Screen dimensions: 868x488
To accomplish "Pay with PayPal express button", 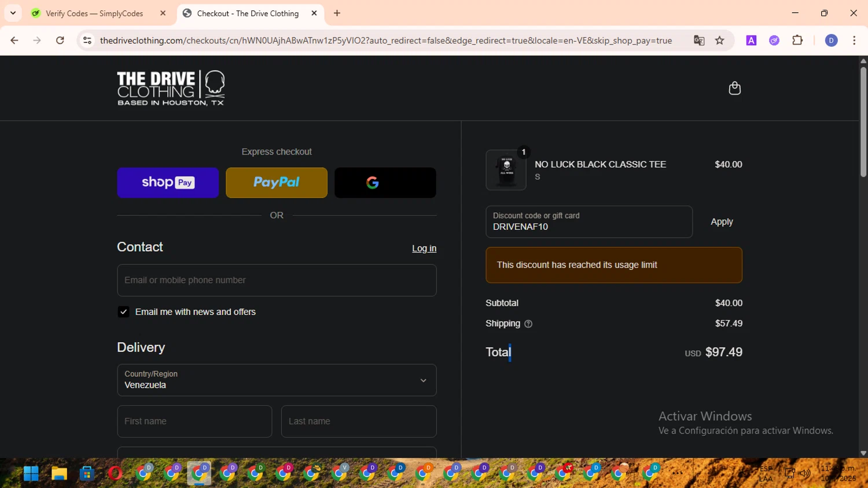I will pos(277,183).
